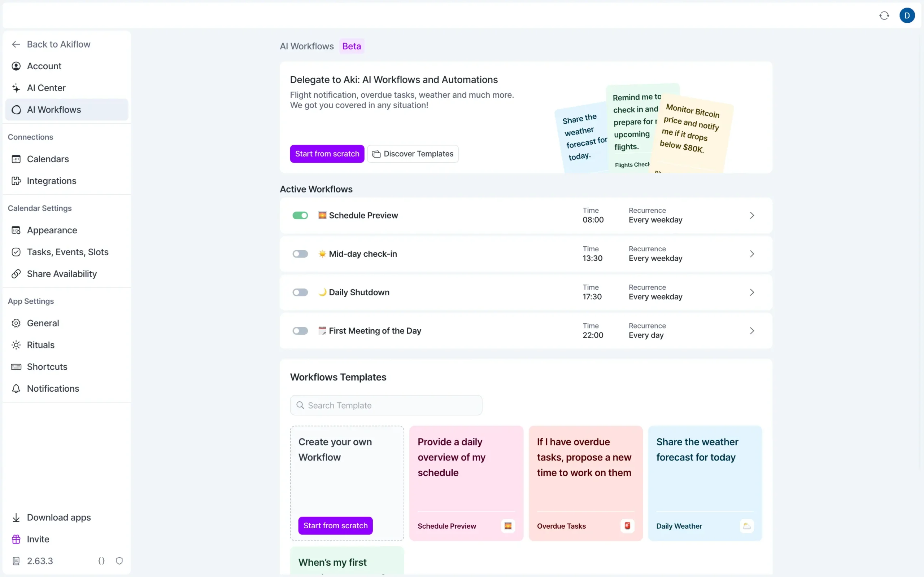Open the Rituals settings icon
The image size is (924, 577).
pos(16,345)
